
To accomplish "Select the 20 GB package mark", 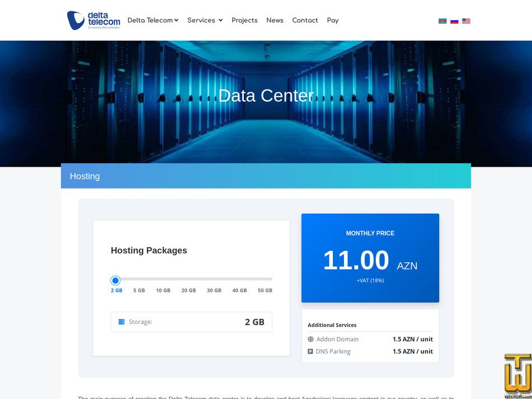I will coord(189,290).
